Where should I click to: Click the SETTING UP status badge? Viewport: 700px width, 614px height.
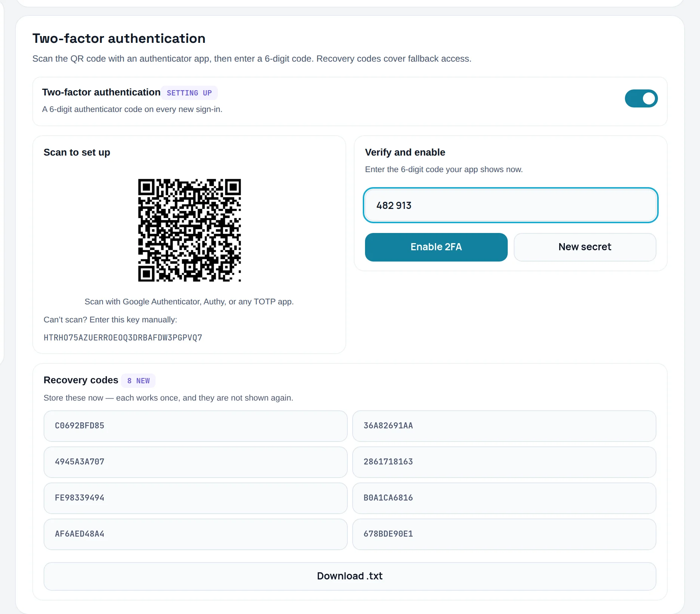coord(189,93)
